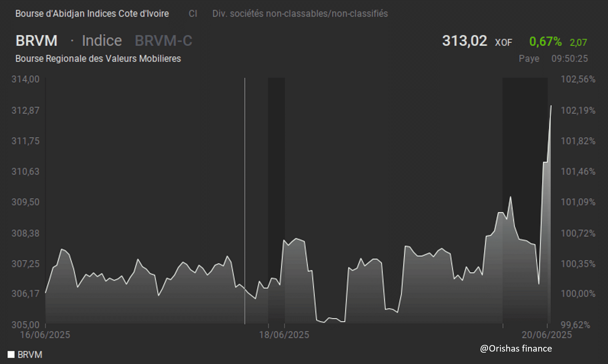Click the green 2,07 point change

pos(578,42)
